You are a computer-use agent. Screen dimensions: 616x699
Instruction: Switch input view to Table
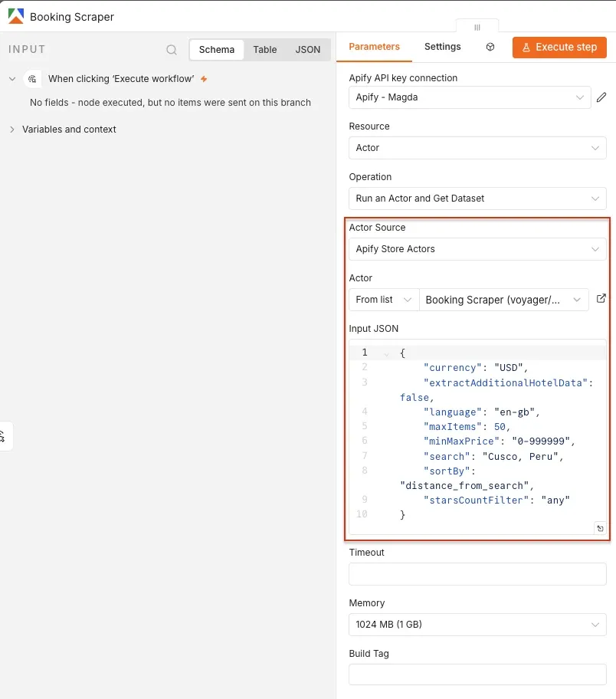tap(265, 50)
